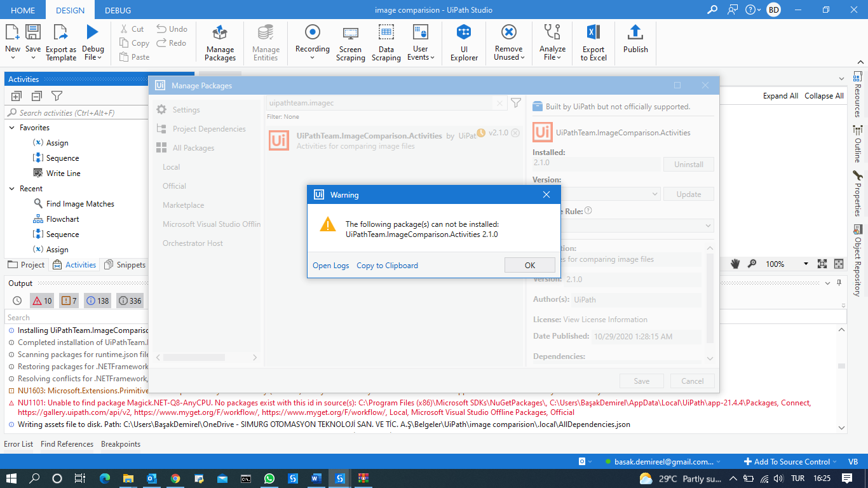Screen dimensions: 868x488
Task: Click Copy to Clipboard in the Warning dialog
Action: (x=388, y=266)
